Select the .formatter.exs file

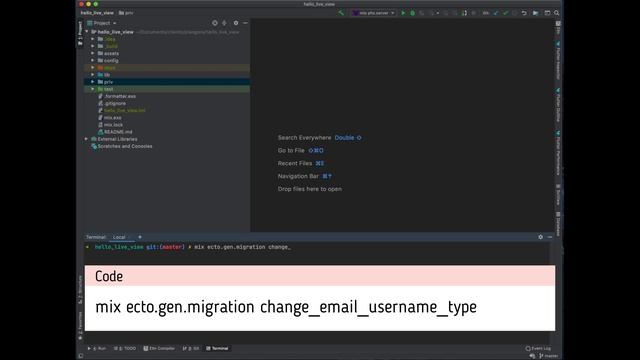117,96
